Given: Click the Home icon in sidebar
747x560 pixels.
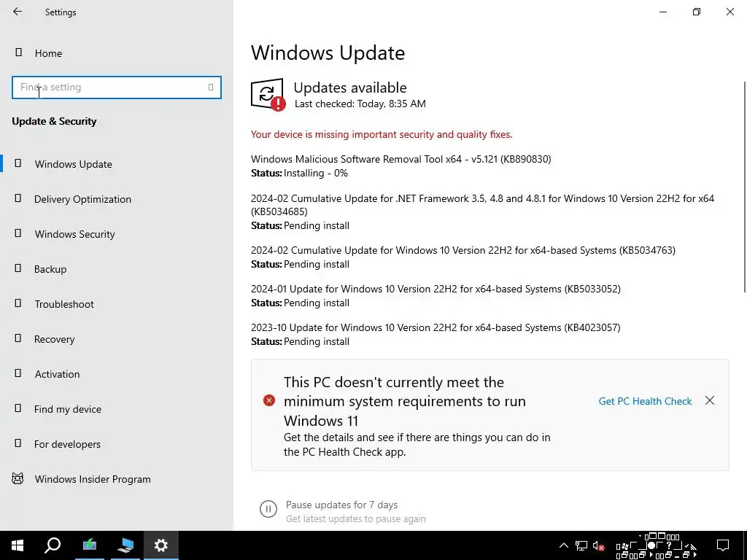Looking at the screenshot, I should coord(18,52).
